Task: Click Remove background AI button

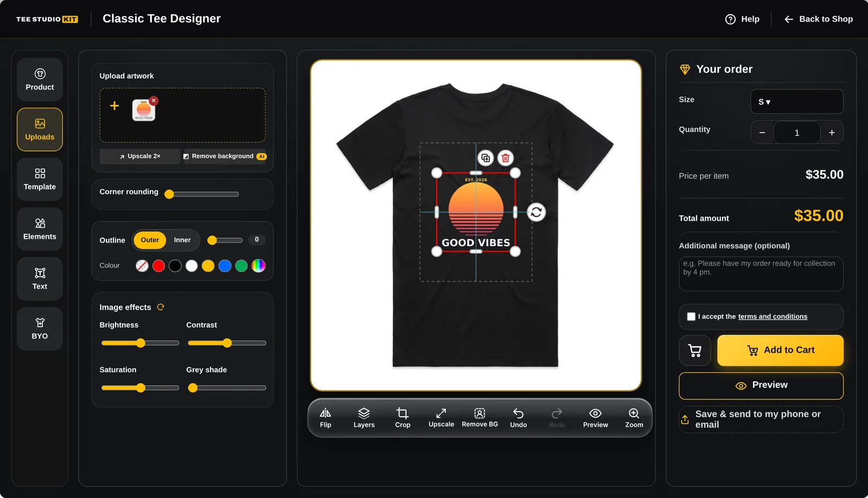Action: (x=225, y=156)
